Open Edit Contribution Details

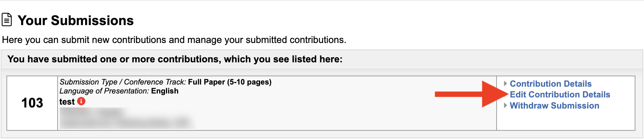tap(560, 95)
